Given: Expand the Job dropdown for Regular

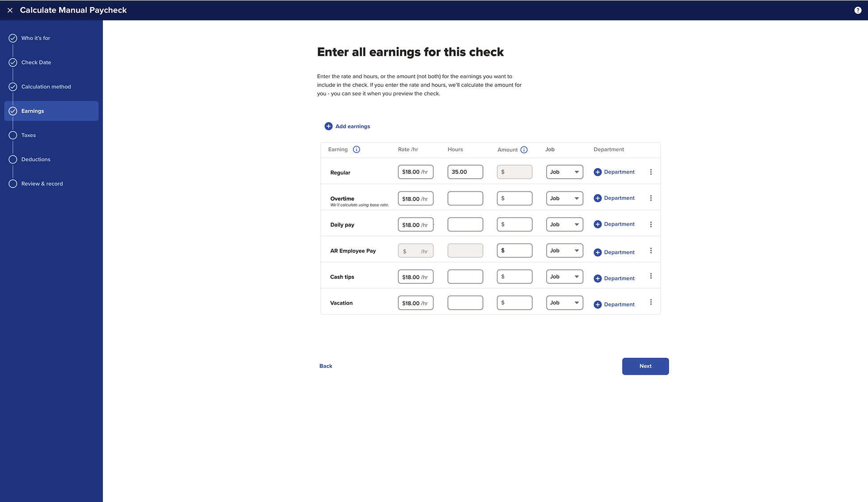Looking at the screenshot, I should (x=565, y=172).
